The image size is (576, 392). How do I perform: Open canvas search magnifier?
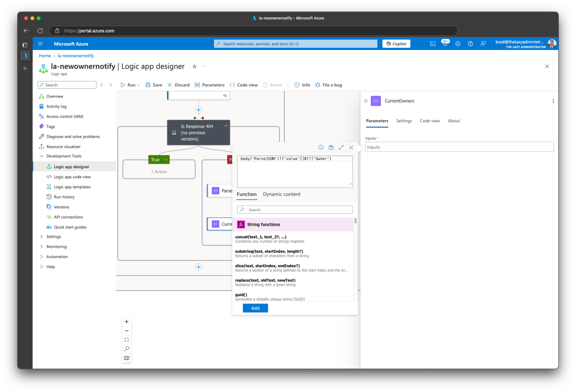pyautogui.click(x=127, y=349)
